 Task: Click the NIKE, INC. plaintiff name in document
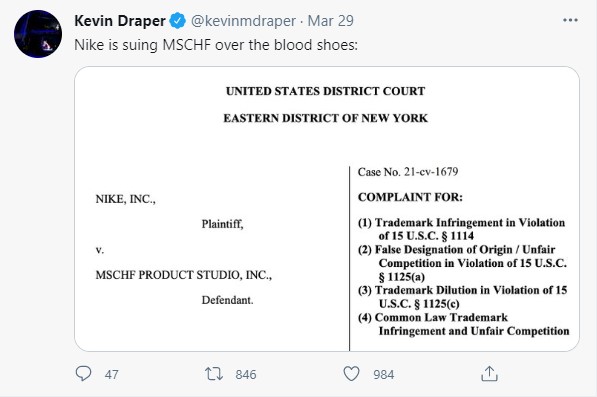click(125, 199)
